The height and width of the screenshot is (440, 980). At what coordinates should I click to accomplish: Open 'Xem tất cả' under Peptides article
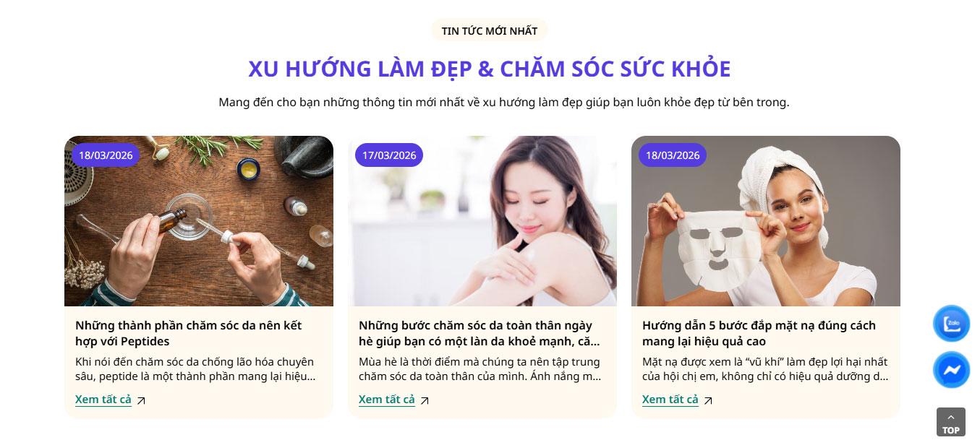pos(103,400)
